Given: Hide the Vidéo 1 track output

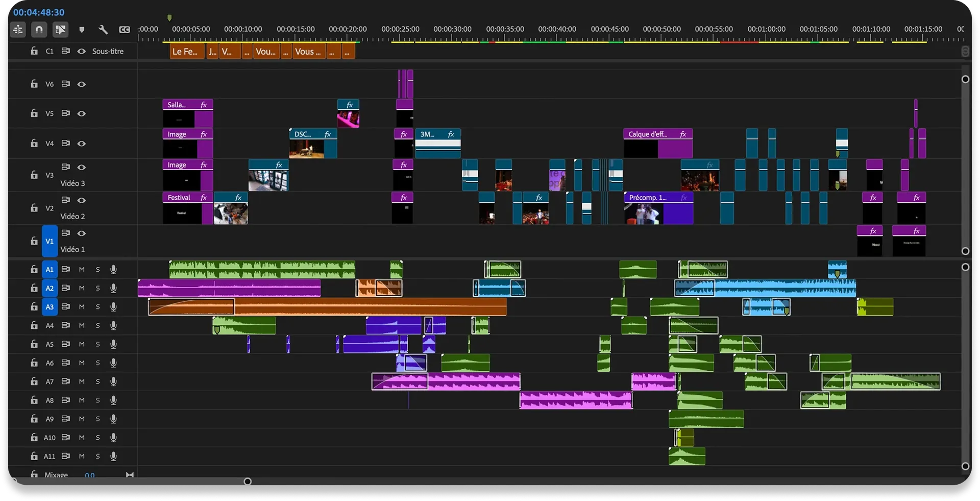Looking at the screenshot, I should (82, 233).
